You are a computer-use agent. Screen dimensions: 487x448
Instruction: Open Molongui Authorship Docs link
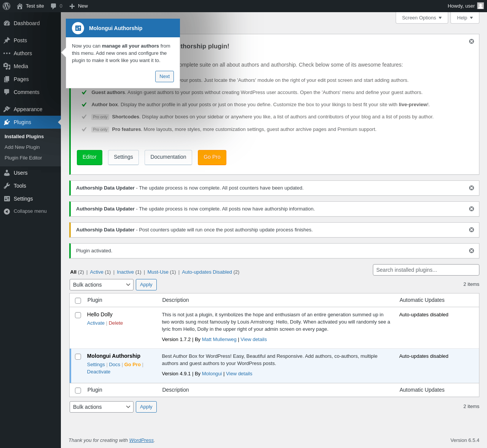coord(115,365)
